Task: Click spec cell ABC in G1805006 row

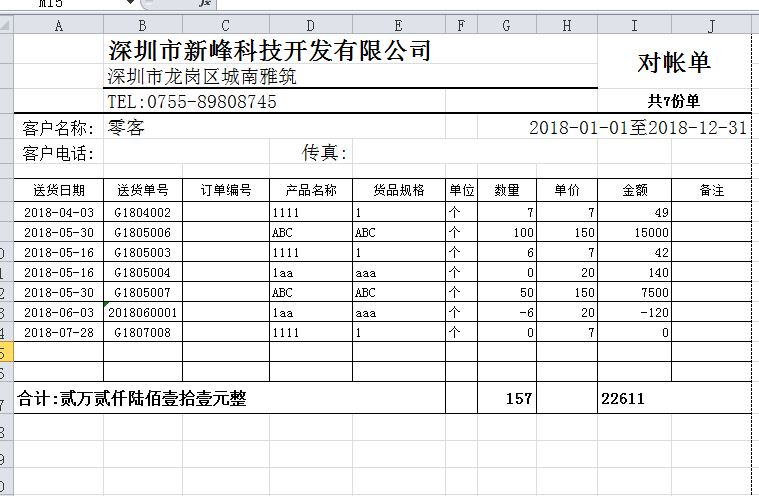Action: (399, 232)
